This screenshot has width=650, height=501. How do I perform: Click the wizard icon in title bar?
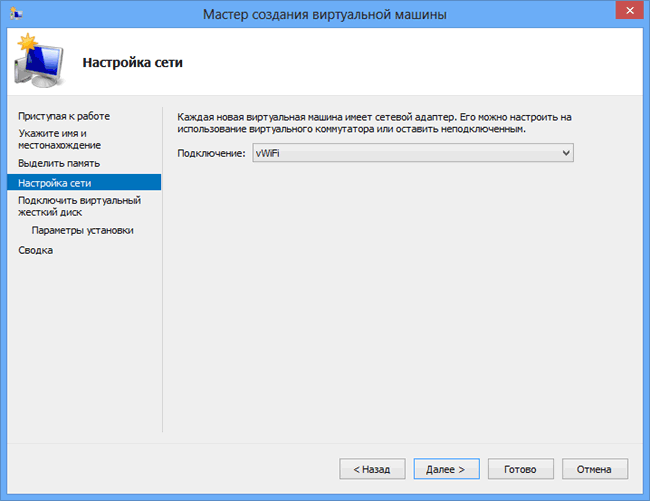(x=16, y=14)
